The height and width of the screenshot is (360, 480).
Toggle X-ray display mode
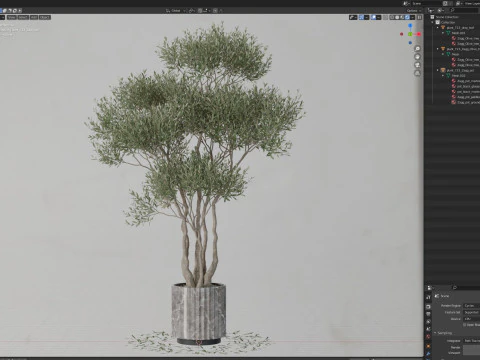click(x=385, y=17)
